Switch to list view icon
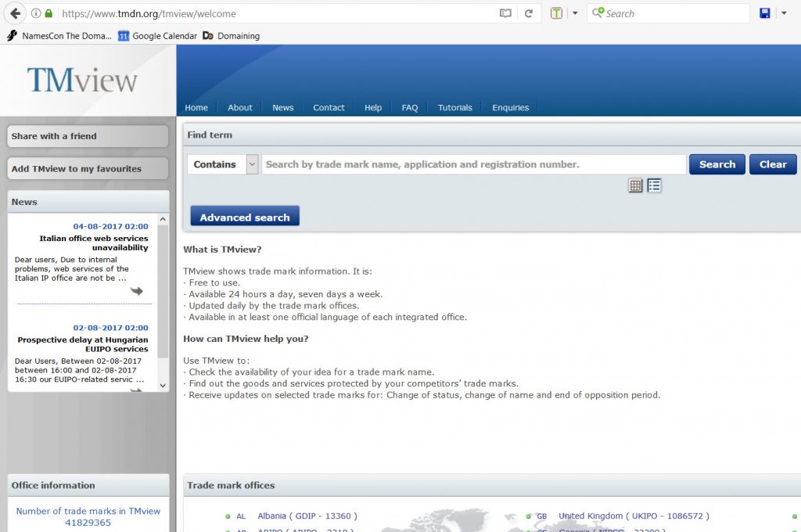This screenshot has height=532, width=801. tap(654, 185)
